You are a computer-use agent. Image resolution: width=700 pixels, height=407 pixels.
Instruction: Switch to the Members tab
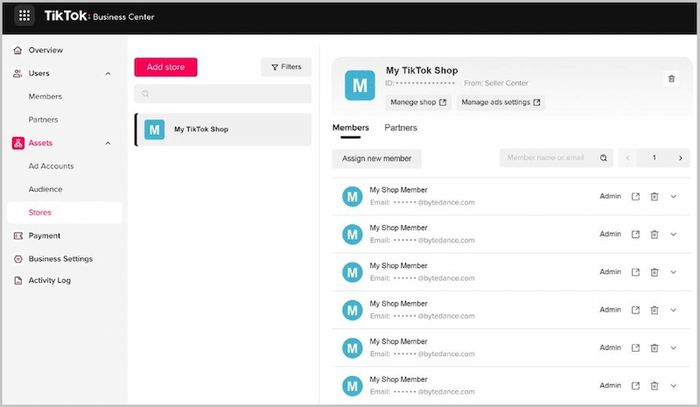tap(350, 128)
